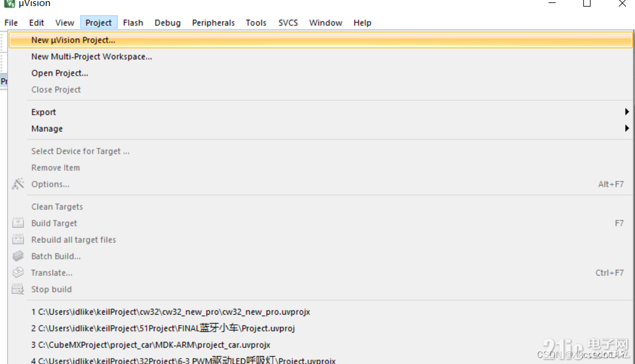Click the Close Project entry

pos(320,89)
